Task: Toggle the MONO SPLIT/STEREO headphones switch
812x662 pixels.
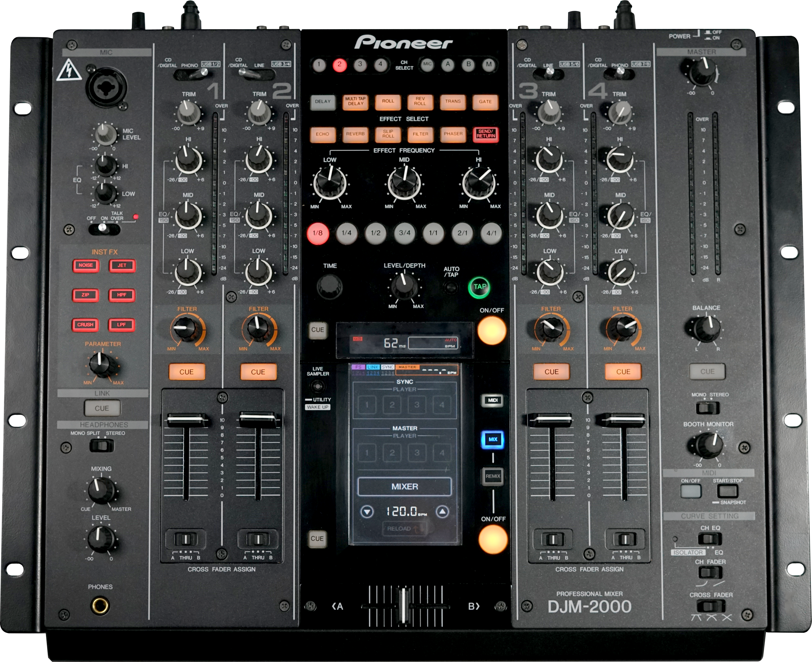Action: (x=102, y=445)
